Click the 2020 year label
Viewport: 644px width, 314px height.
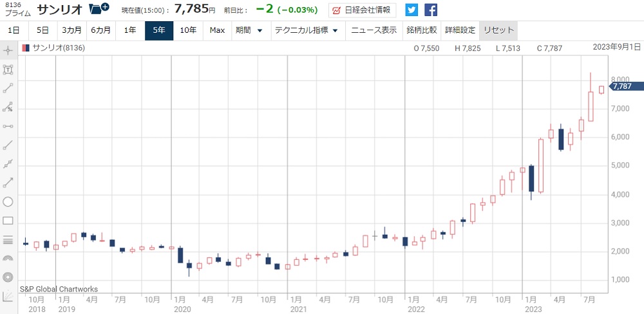[182, 309]
